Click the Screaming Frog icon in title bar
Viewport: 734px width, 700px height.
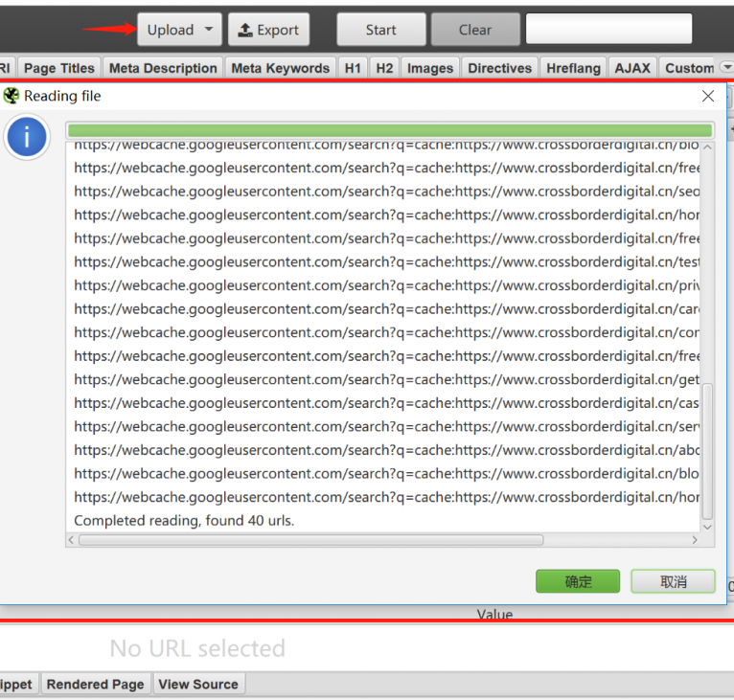(11, 96)
